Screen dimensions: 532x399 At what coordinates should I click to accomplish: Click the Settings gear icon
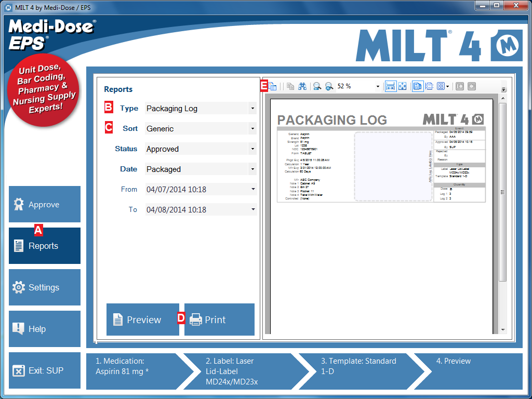(18, 287)
